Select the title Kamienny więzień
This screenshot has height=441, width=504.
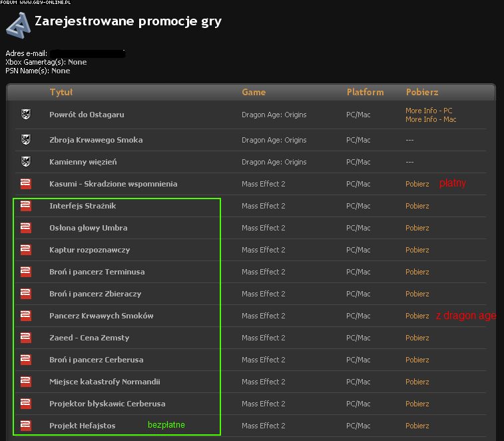[x=83, y=162]
